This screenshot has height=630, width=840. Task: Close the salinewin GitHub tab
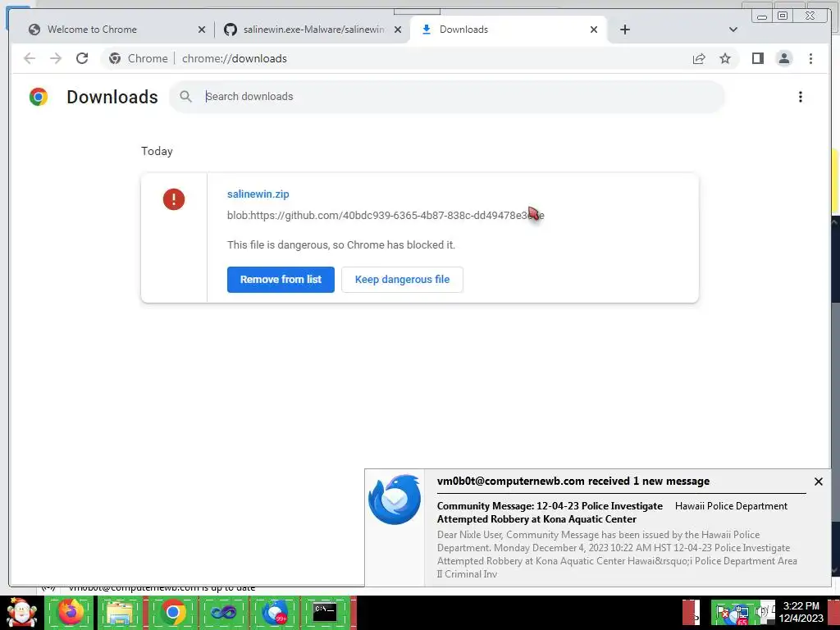[398, 30]
